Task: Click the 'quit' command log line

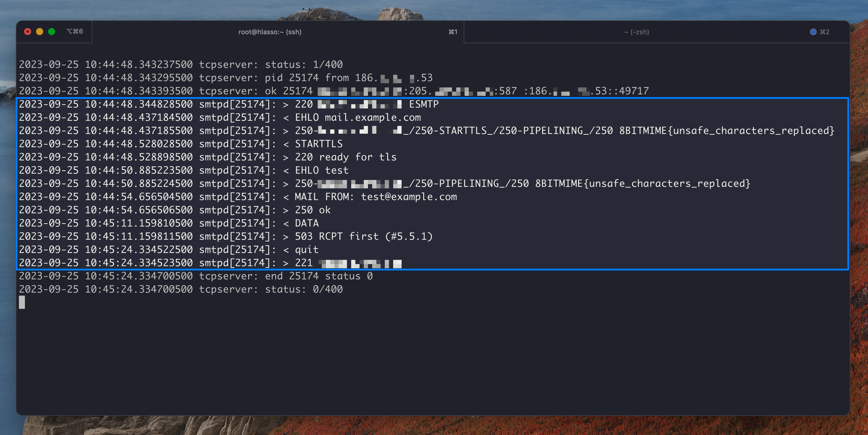Action: [306, 250]
